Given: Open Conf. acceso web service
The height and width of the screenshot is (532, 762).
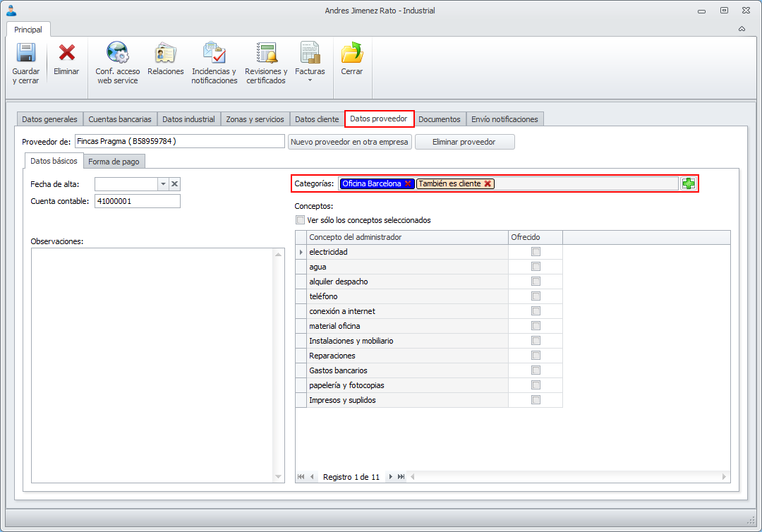Looking at the screenshot, I should (117, 54).
